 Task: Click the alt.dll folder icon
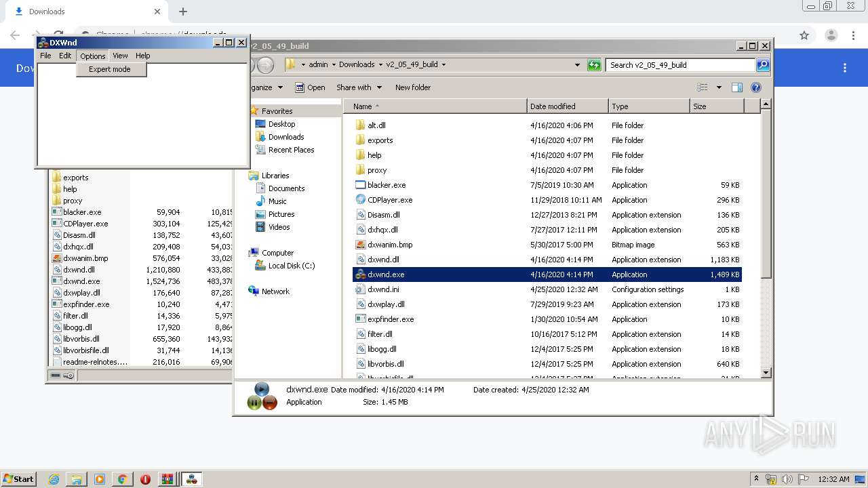click(360, 125)
